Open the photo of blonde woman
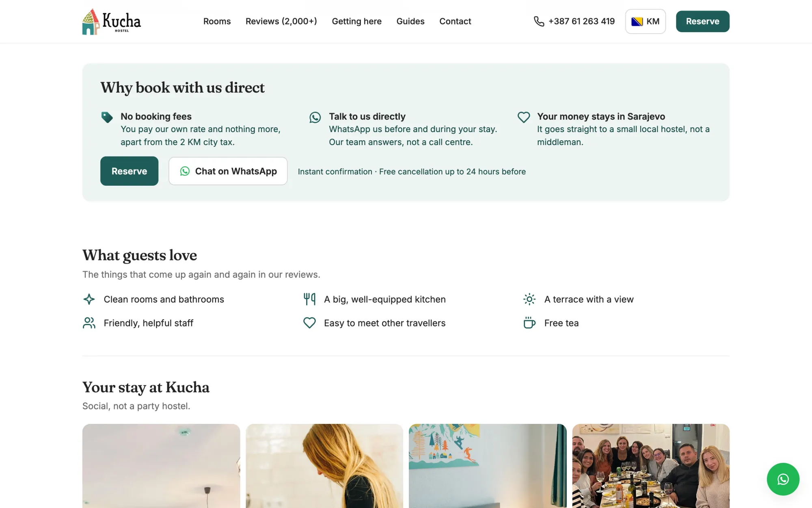812x508 pixels. point(324,466)
